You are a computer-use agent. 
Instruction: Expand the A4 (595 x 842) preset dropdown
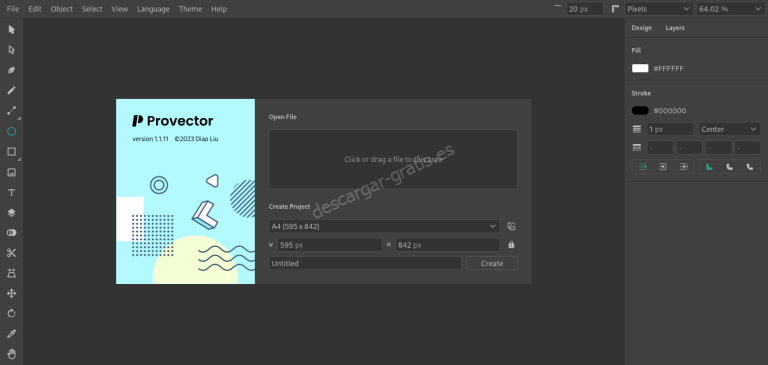pos(384,226)
